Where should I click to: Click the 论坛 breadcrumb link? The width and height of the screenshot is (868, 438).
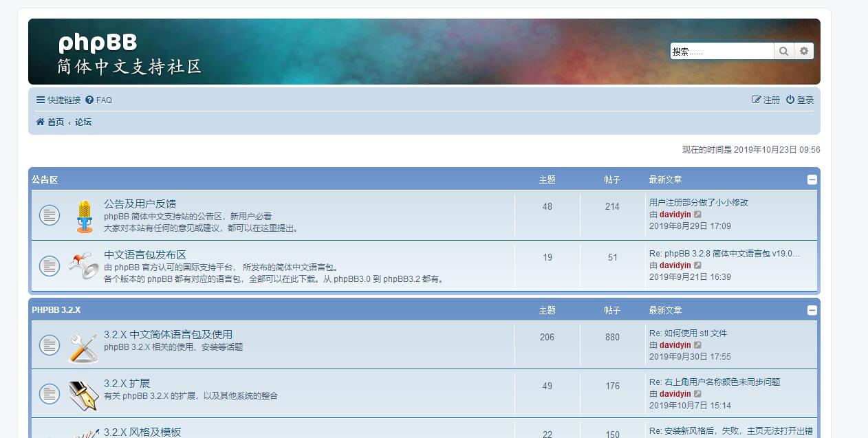(x=83, y=122)
